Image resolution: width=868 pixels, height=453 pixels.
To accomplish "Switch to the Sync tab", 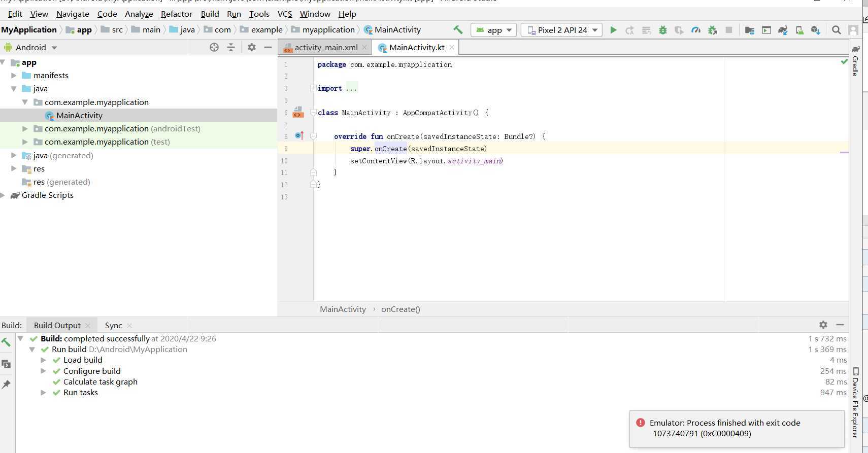I will tap(113, 325).
